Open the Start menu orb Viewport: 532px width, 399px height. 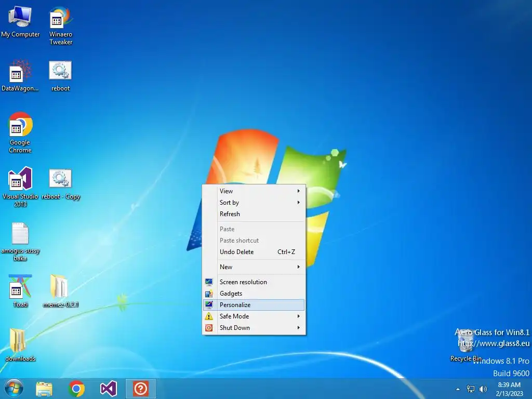[14, 389]
